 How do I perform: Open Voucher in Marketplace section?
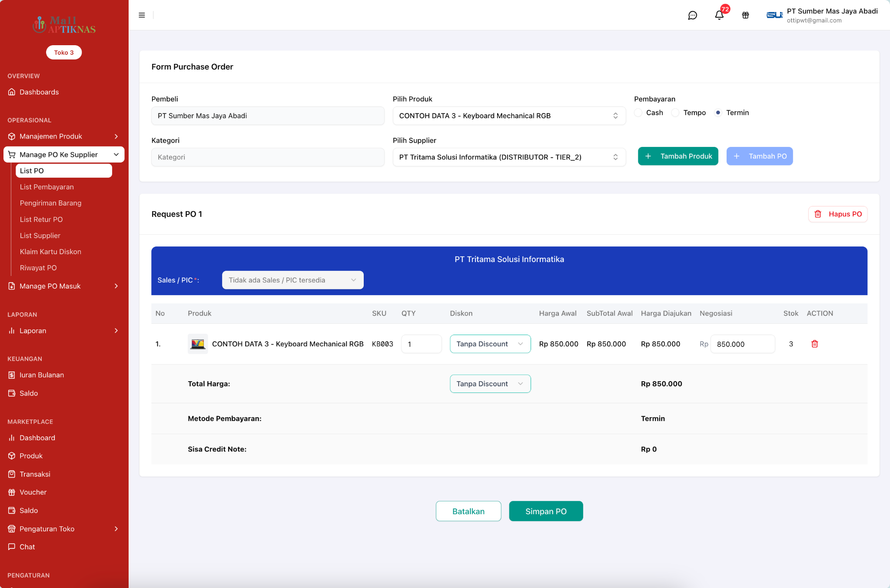pyautogui.click(x=64, y=492)
